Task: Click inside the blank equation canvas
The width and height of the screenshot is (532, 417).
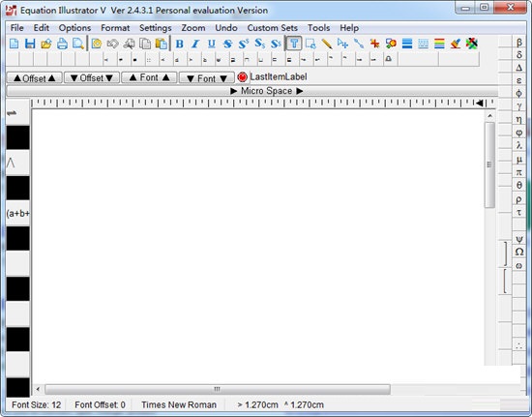Action: (258, 246)
